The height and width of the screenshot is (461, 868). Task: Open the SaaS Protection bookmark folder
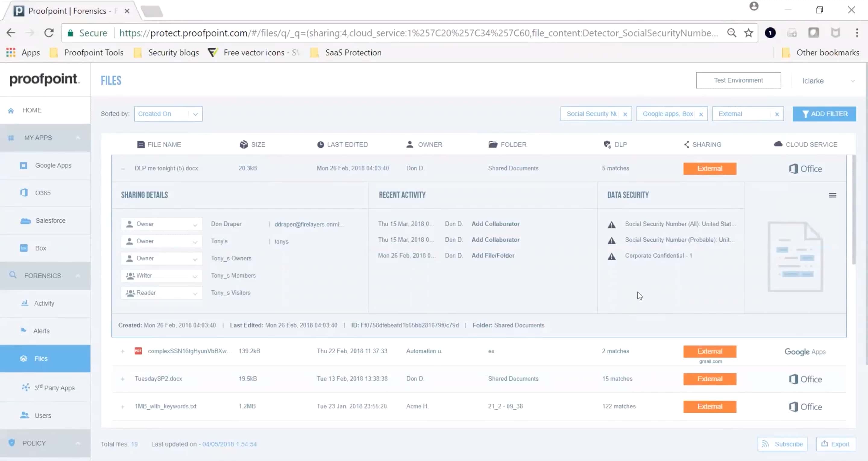[346, 52]
